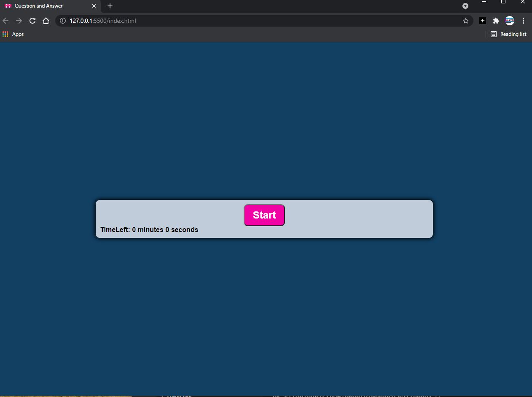Click the back navigation arrow

(5, 20)
